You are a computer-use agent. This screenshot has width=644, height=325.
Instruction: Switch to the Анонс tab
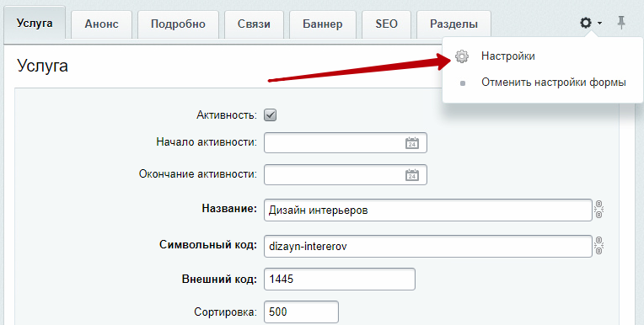click(x=101, y=24)
